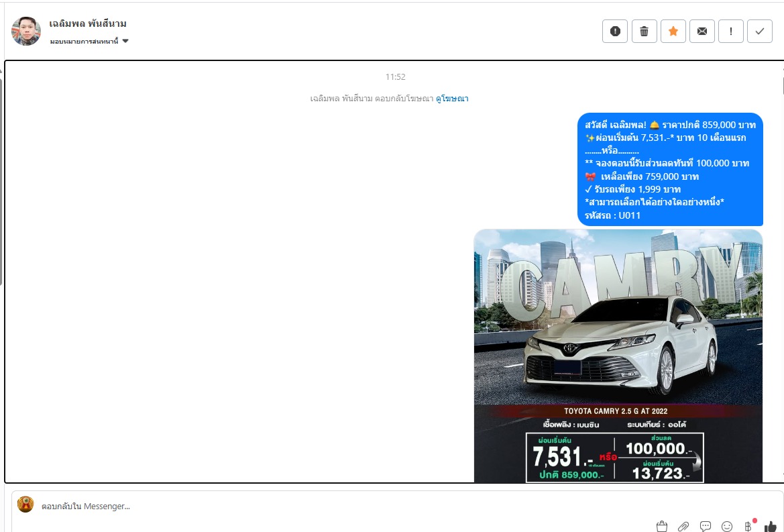This screenshot has height=532, width=784.
Task: Delete conversation using the trash icon
Action: (644, 32)
